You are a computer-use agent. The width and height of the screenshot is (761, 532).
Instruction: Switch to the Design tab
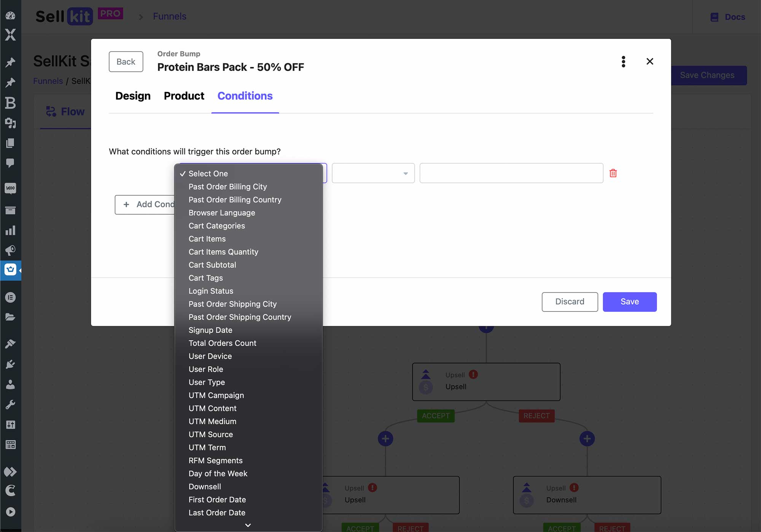[x=133, y=96]
